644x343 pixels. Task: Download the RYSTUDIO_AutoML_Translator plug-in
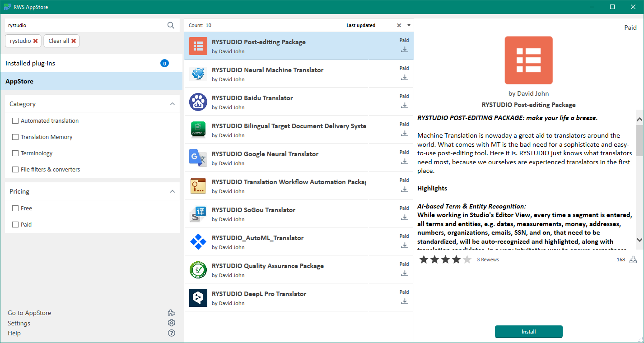pyautogui.click(x=405, y=245)
